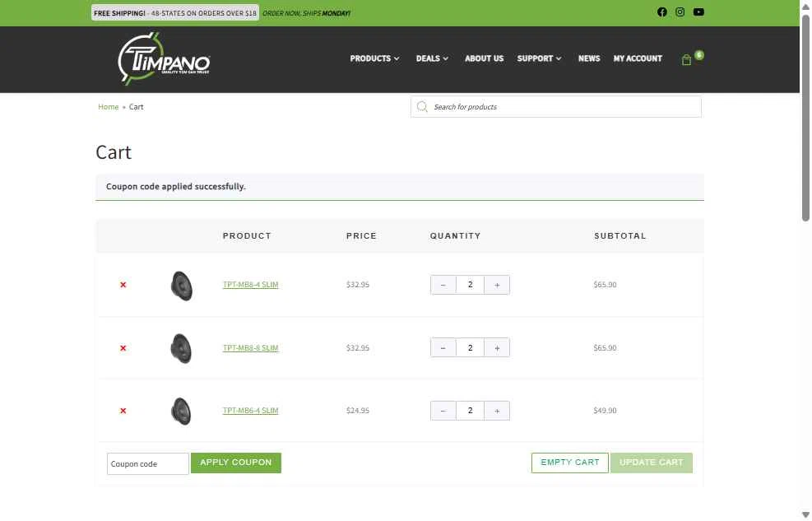Increase quantity of TPT-MB6-4 SLIM
This screenshot has width=812, height=521.
coord(497,411)
